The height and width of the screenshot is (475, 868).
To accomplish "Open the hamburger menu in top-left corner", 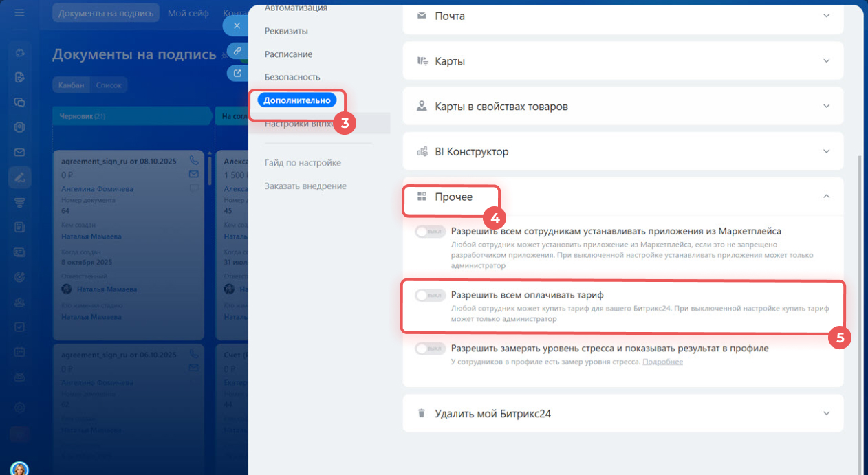I will pyautogui.click(x=19, y=13).
